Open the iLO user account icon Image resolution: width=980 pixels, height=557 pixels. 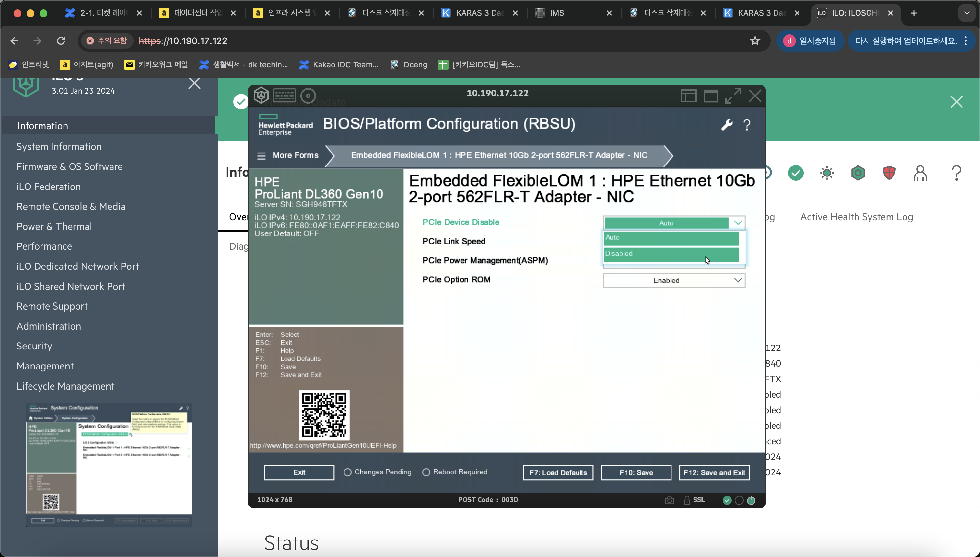pos(920,173)
